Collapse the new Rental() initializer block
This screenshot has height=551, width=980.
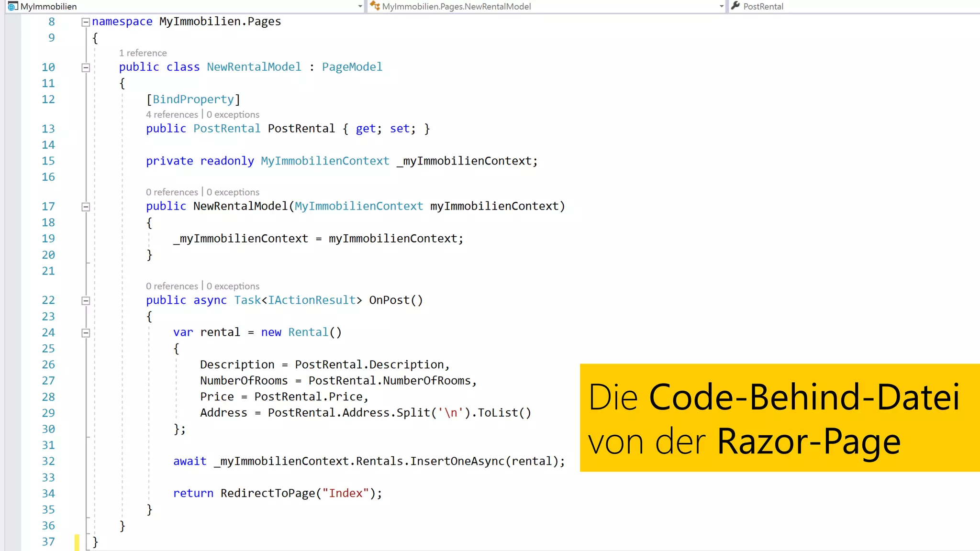(86, 333)
